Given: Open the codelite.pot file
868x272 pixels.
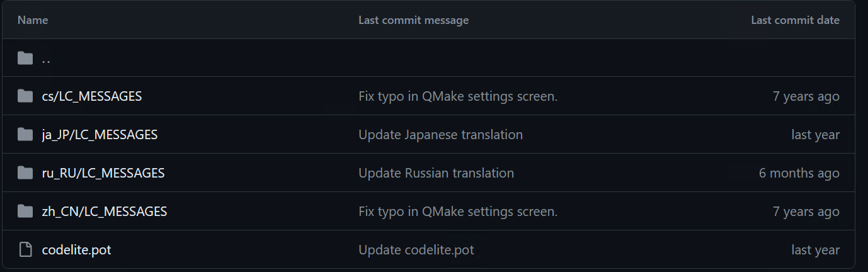Looking at the screenshot, I should coord(76,250).
